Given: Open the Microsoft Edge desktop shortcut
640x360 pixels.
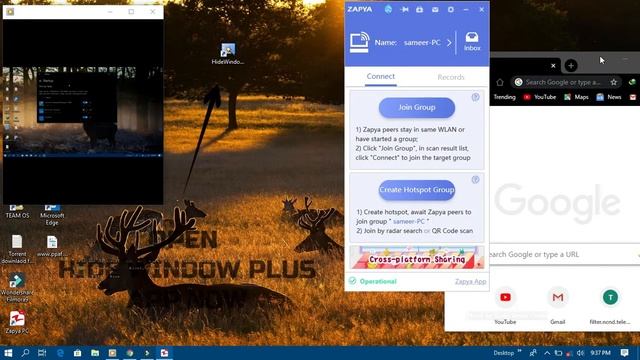Looking at the screenshot, I should pyautogui.click(x=52, y=215).
